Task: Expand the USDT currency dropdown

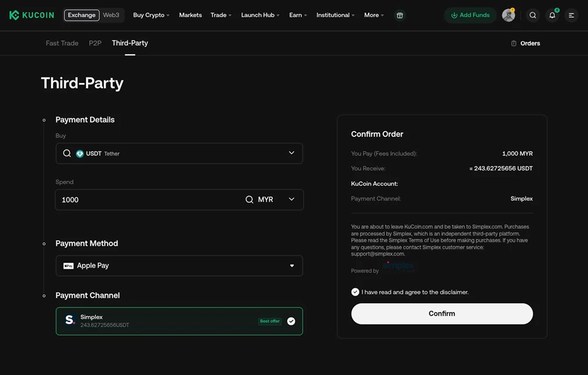Action: coord(291,153)
